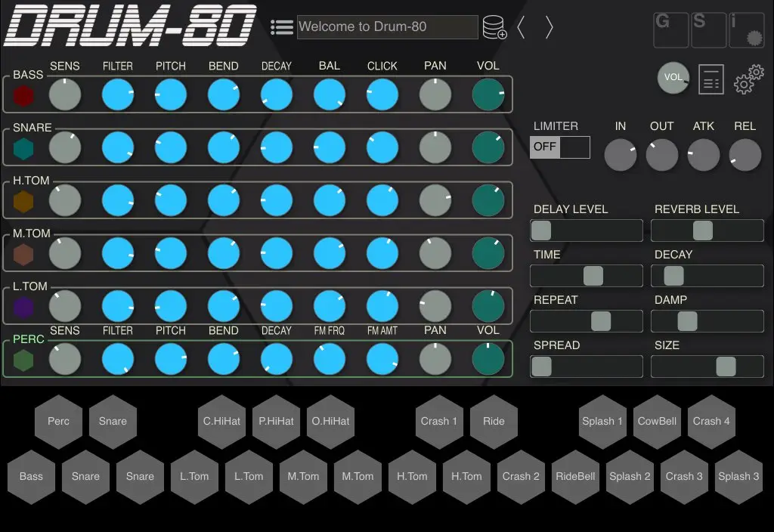Open the info i button
The height and width of the screenshot is (532, 774).
[x=746, y=30]
